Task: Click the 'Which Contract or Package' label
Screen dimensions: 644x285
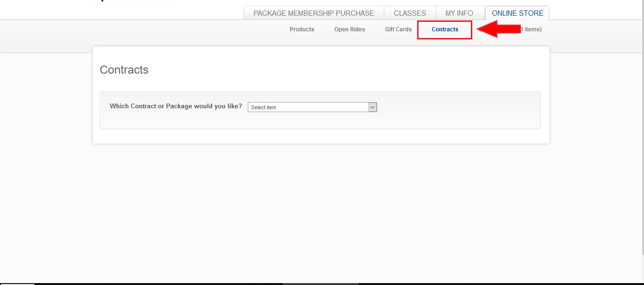Action: tap(176, 106)
